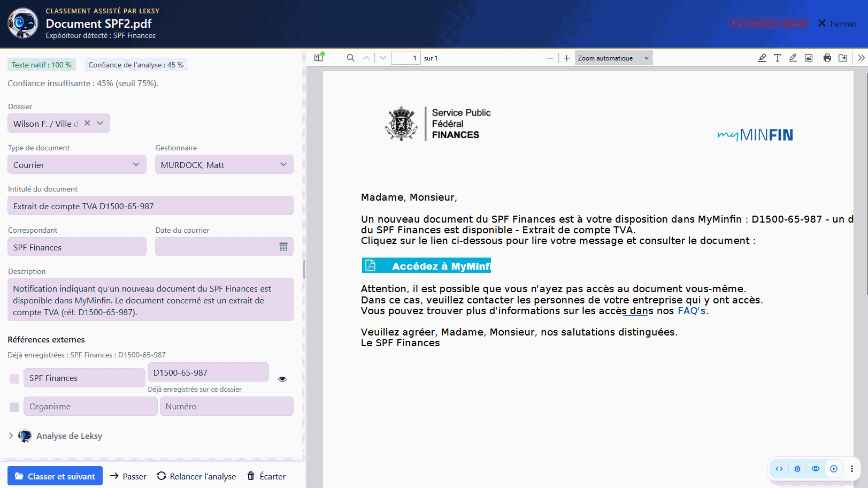
Task: Open the Type de document dropdown
Action: 77,164
